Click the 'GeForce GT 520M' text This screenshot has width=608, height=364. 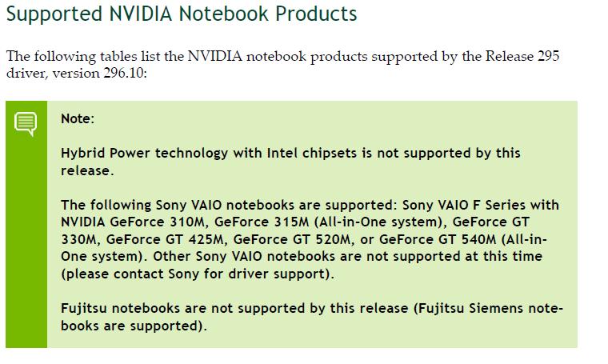click(291, 239)
